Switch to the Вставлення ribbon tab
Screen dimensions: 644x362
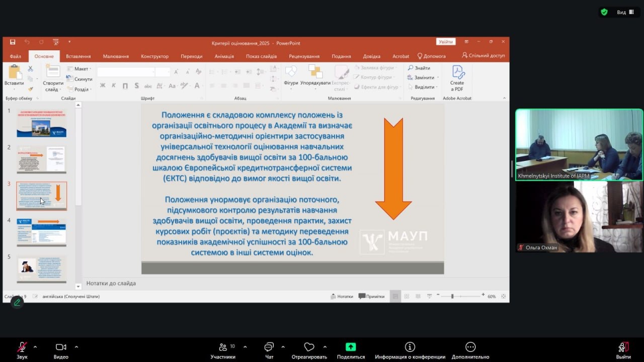point(78,56)
